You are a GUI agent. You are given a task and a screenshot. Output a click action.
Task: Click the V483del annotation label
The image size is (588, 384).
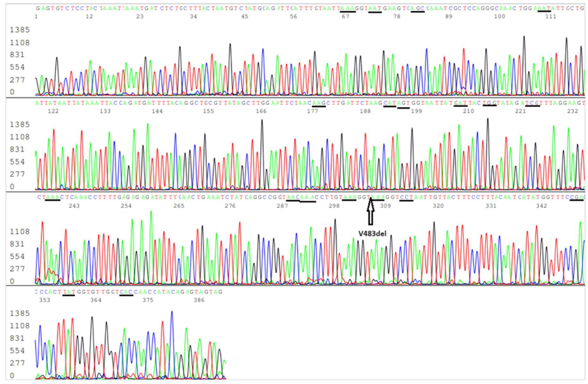372,234
